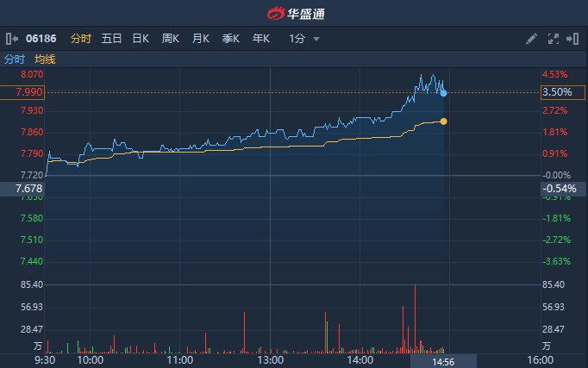Click the 1分 interval selector label
Screen dimensions: 588x368
(297, 39)
